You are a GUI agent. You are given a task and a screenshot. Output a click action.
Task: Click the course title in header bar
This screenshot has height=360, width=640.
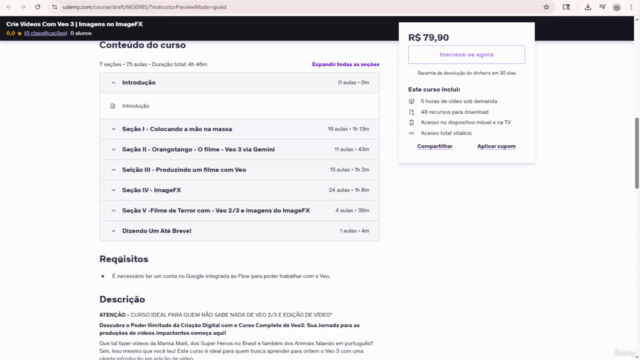pyautogui.click(x=75, y=24)
